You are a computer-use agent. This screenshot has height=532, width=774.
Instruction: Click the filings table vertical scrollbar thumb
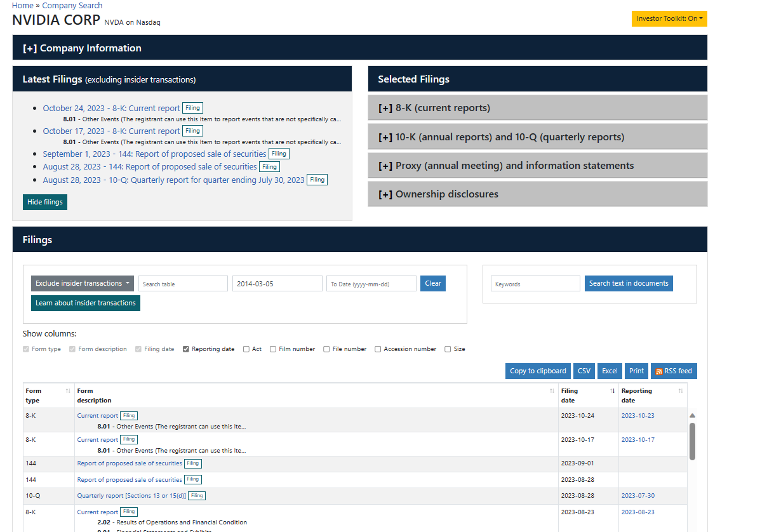pyautogui.click(x=692, y=441)
